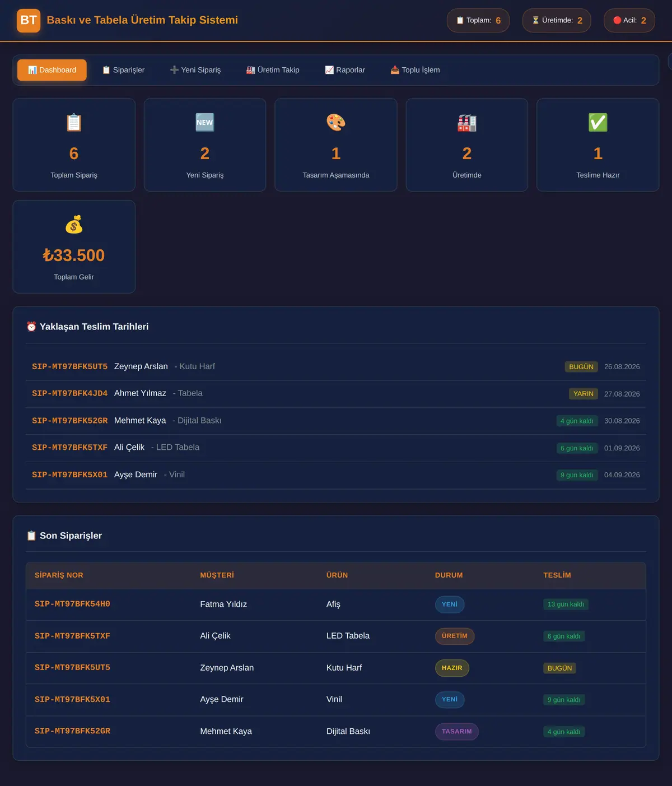
Task: Open order SIP-MT97BFK4JD4 for Ahmet Yılmaz
Action: coord(69,393)
